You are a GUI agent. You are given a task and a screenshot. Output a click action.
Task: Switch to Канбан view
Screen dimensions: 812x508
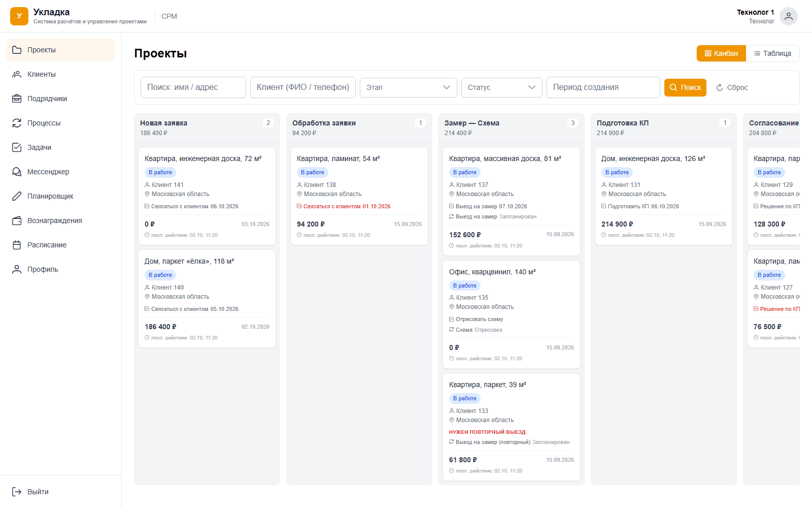721,53
